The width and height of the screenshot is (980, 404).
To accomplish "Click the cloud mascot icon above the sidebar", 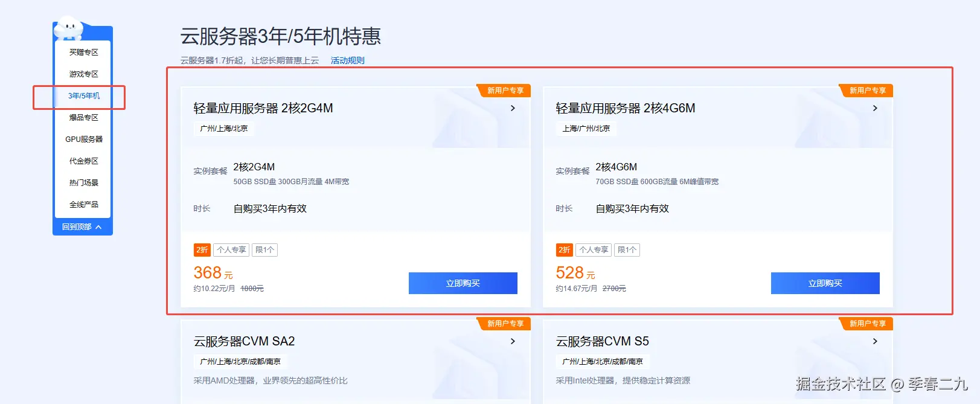I will tap(69, 28).
